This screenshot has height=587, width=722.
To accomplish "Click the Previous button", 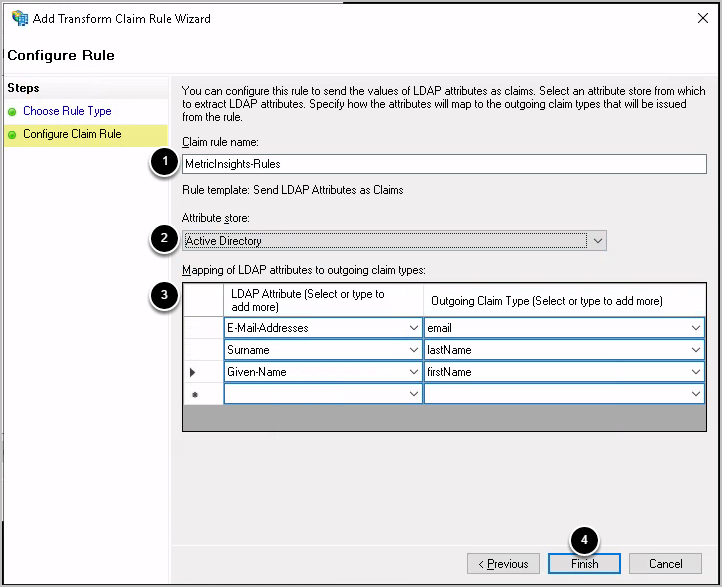I will coord(503,564).
